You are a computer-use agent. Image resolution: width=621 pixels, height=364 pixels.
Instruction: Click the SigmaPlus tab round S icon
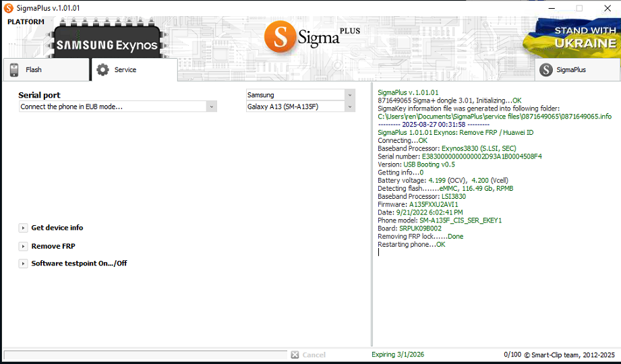[x=545, y=70]
